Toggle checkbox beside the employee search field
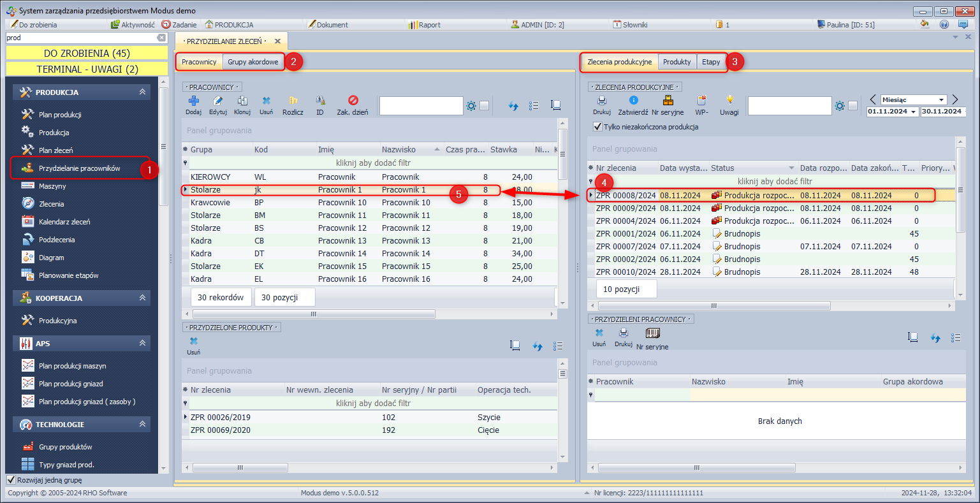Viewport: 980px width, 503px height. 485,106
